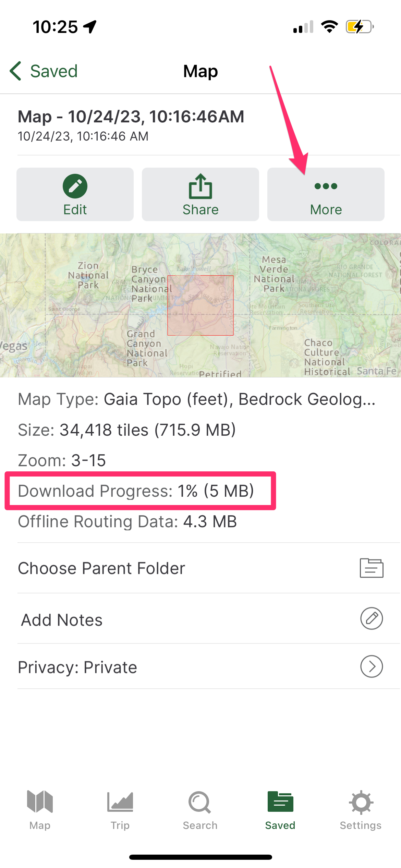401x868 pixels.
Task: Tap the red download area on map preview
Action: 200,305
